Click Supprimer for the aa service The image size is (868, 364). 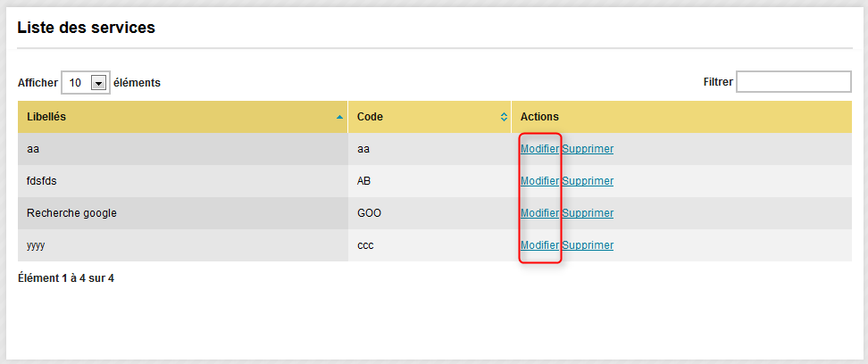588,149
